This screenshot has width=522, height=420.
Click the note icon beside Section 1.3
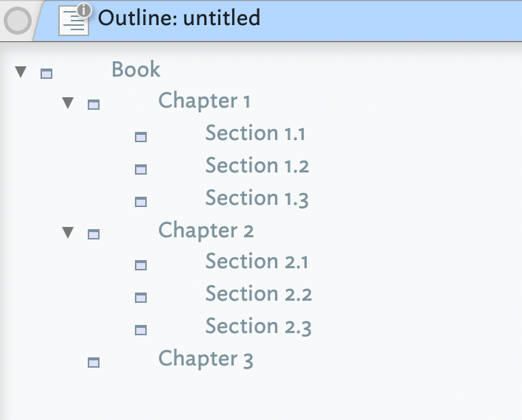(x=141, y=202)
